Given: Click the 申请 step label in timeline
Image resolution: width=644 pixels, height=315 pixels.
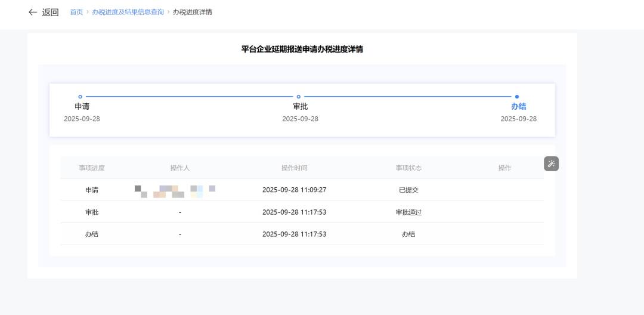Looking at the screenshot, I should tap(82, 107).
